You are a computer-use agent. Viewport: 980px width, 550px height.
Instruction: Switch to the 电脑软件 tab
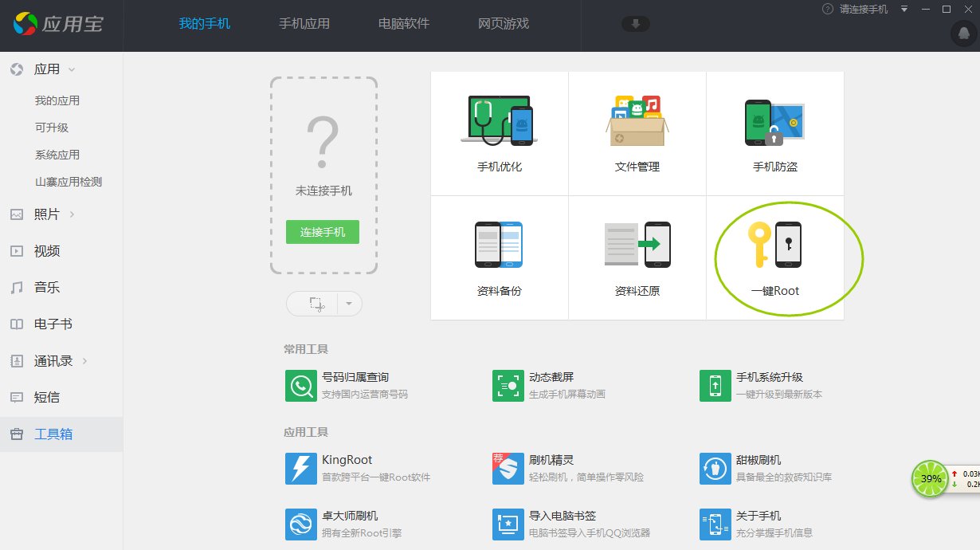403,24
